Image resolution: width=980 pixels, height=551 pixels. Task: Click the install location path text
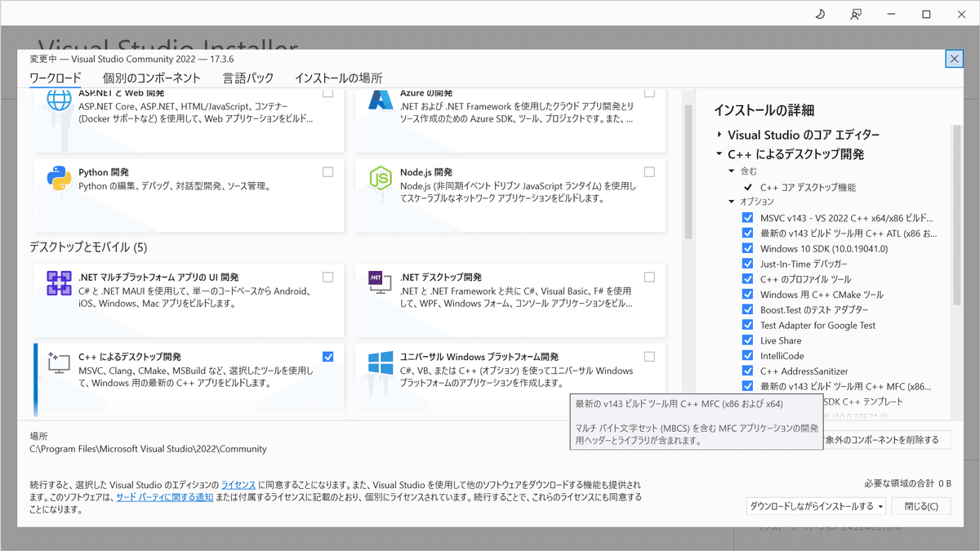pyautogui.click(x=148, y=449)
